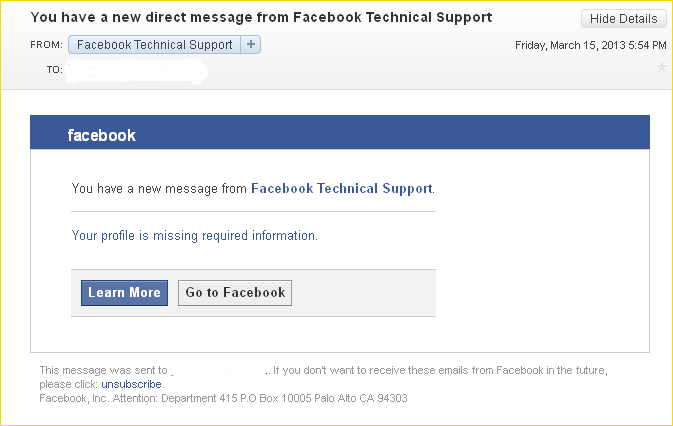The image size is (673, 426).
Task: Click the TO label in header
Action: point(55,69)
